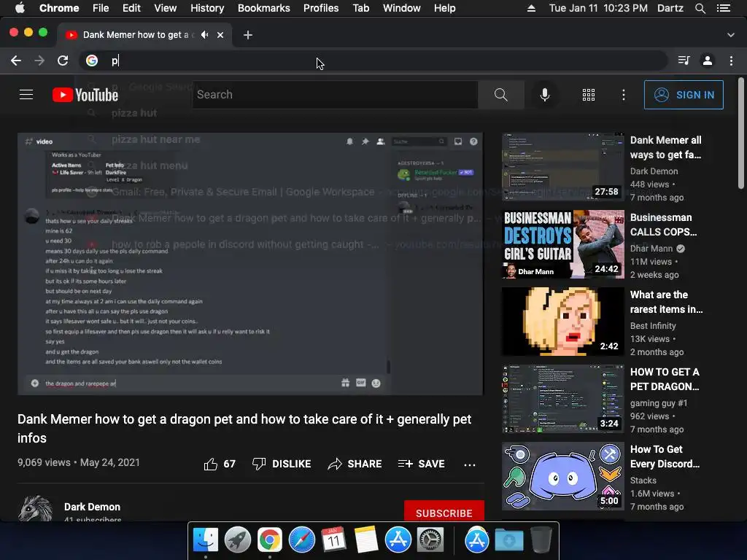Go back with Chrome back arrow
This screenshot has width=747, height=560.
(16, 61)
